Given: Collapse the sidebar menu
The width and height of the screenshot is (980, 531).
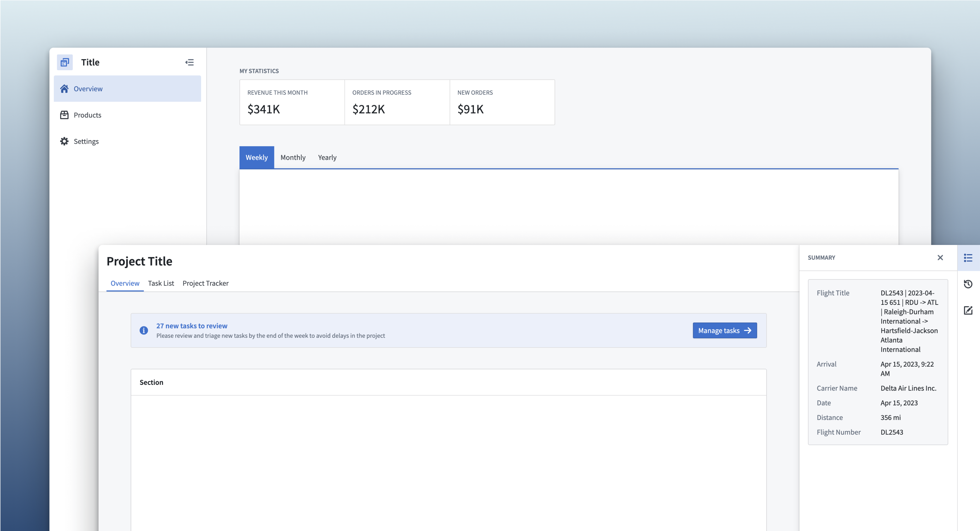Looking at the screenshot, I should point(189,62).
